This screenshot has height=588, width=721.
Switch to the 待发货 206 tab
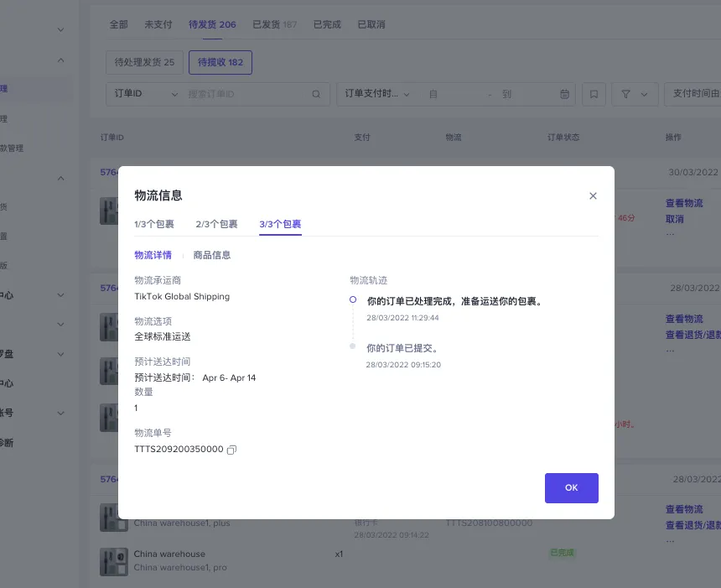pos(211,24)
